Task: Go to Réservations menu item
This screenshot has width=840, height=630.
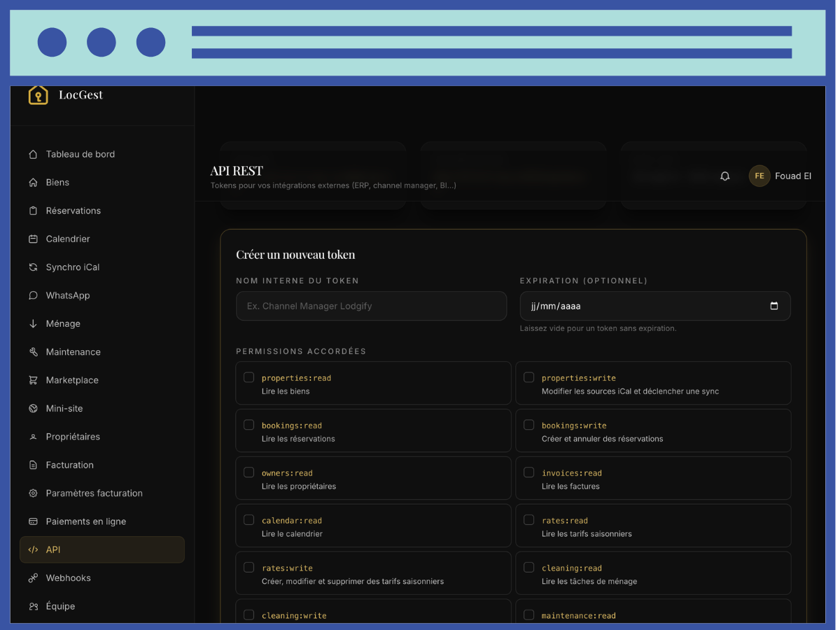Action: [102, 211]
